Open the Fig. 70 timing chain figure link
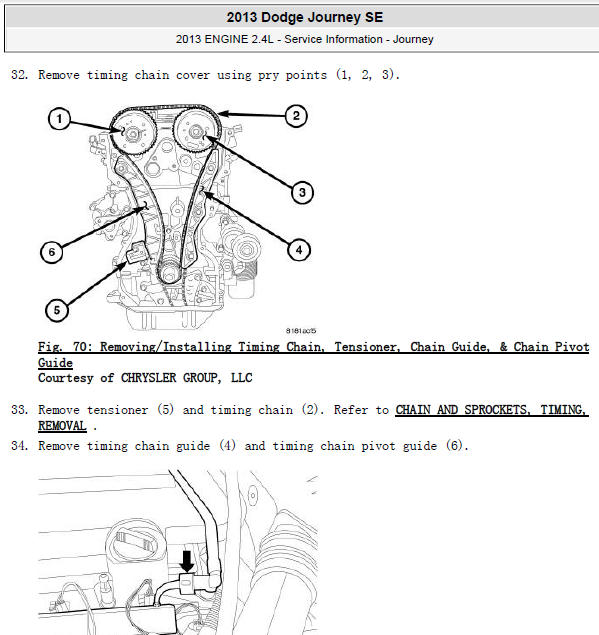The width and height of the screenshot is (599, 635). (313, 354)
